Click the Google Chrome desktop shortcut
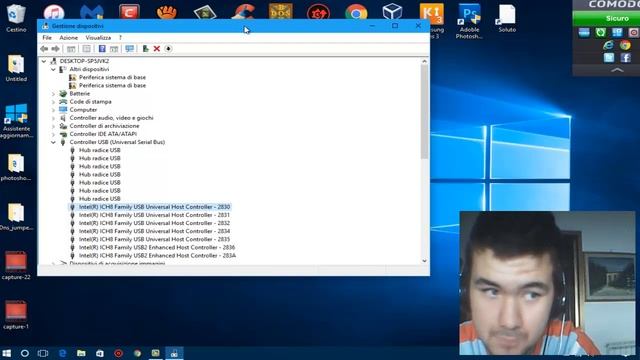640x360 pixels. click(x=356, y=12)
